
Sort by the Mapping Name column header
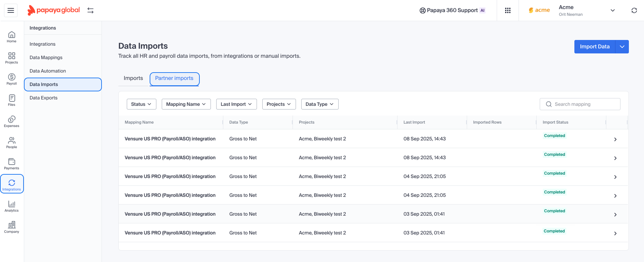tap(139, 122)
